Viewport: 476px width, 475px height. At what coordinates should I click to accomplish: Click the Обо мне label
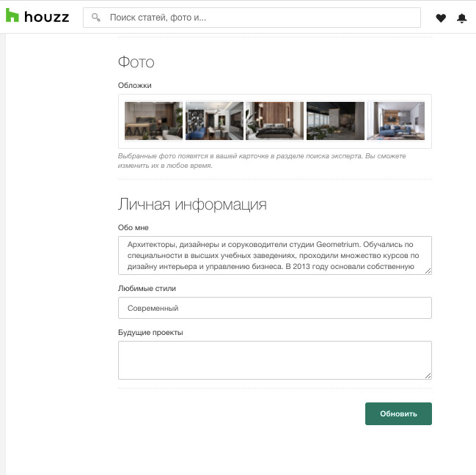point(133,227)
